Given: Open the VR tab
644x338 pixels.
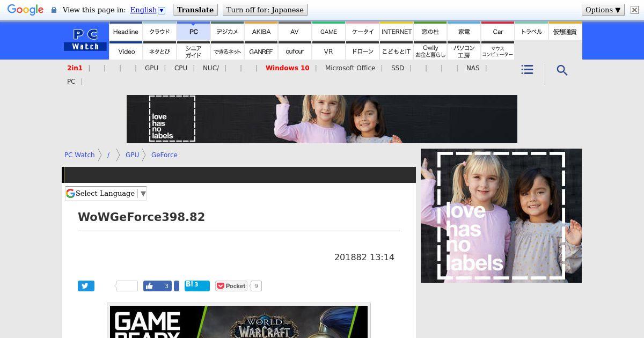Looking at the screenshot, I should coord(328,51).
